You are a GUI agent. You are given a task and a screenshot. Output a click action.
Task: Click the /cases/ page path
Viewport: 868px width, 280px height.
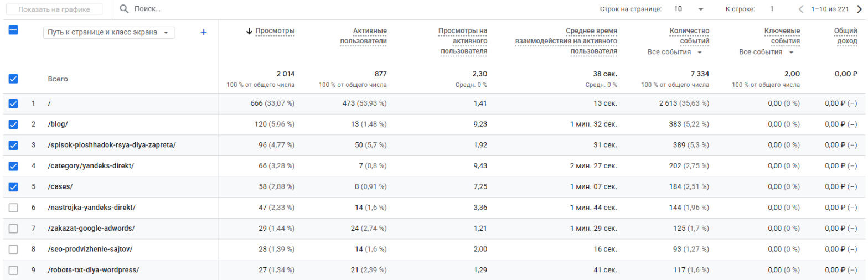(61, 187)
